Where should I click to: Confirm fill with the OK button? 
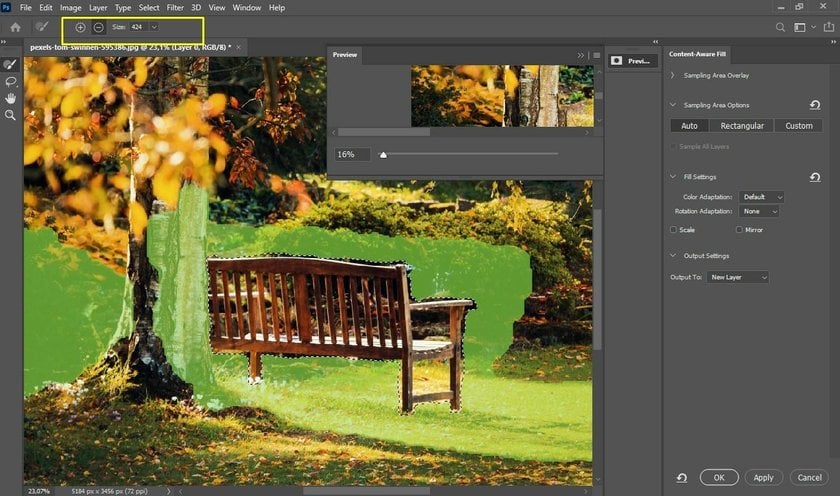point(719,477)
